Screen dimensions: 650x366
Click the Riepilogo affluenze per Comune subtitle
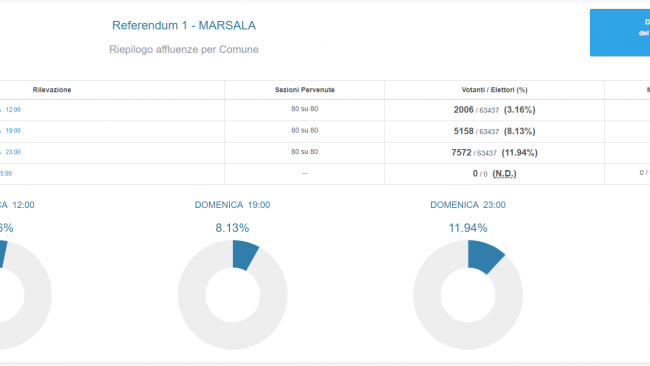click(184, 49)
